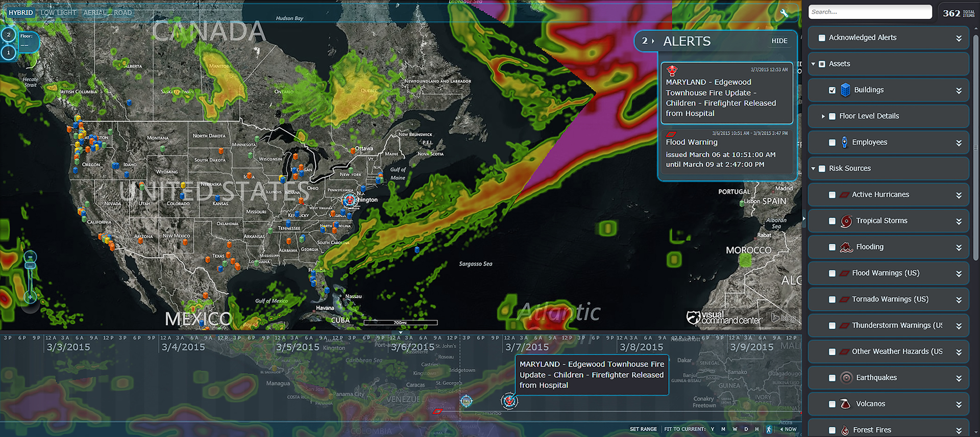Click the Buildings blue cube icon
Image resolution: width=980 pixels, height=437 pixels.
click(x=845, y=90)
